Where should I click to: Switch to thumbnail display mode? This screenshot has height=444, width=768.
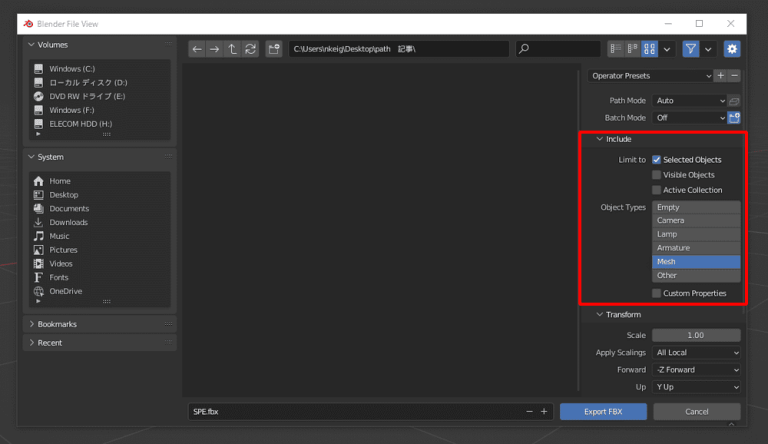pos(650,48)
